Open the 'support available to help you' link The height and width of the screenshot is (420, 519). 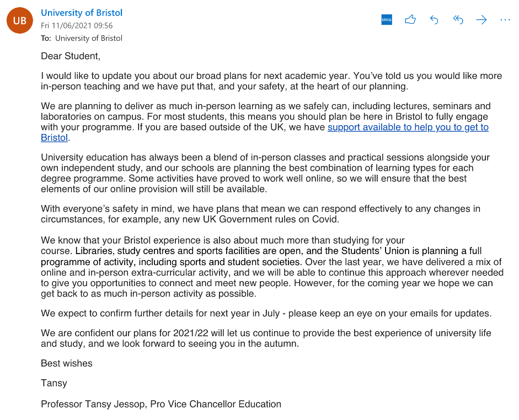[408, 127]
